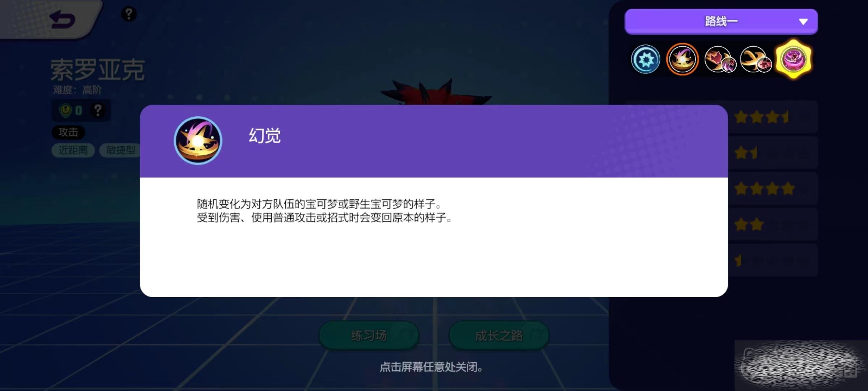Image resolution: width=868 pixels, height=391 pixels.
Task: Open the 路线一 route dropdown
Action: 721,22
